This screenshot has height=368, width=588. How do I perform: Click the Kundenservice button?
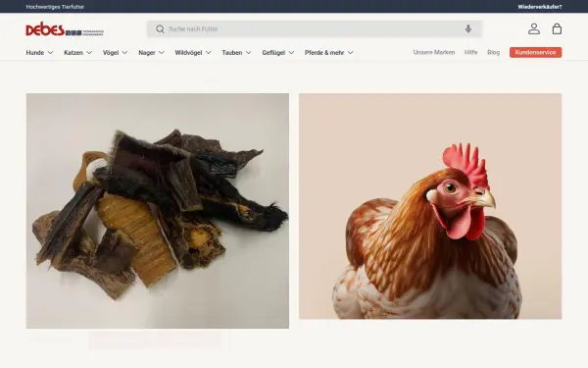tap(535, 52)
